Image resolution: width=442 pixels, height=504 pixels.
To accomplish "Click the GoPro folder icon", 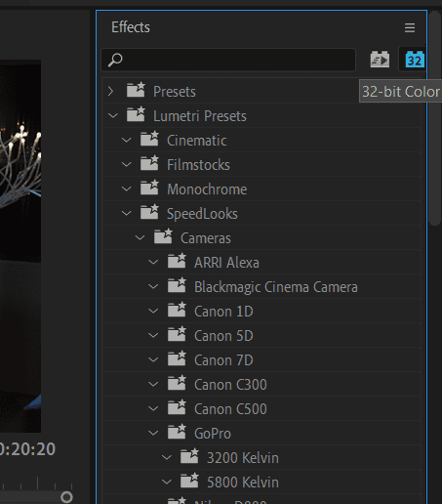I will tap(177, 432).
